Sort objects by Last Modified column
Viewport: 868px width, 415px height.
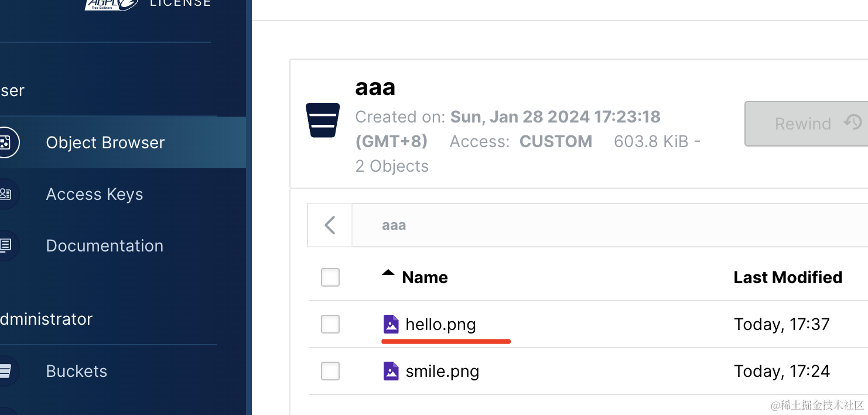(788, 277)
